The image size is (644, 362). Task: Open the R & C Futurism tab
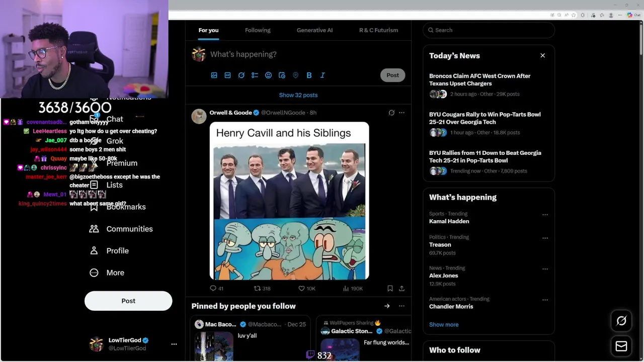point(378,30)
